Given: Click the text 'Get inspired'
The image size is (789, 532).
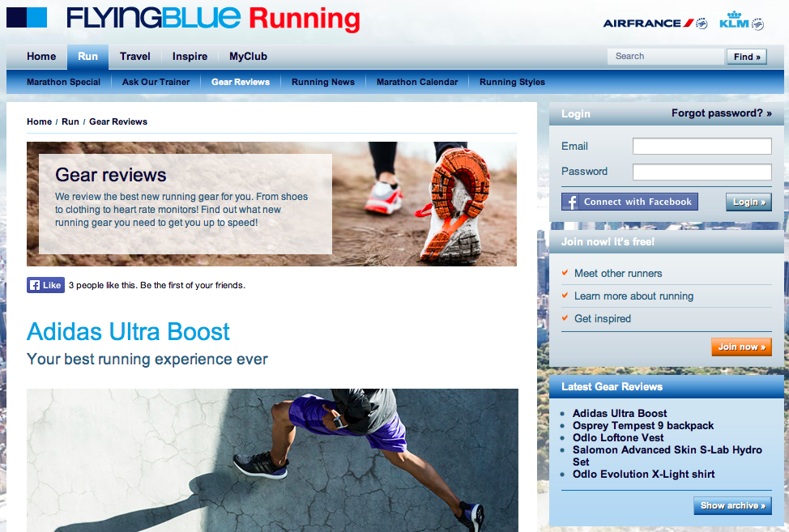Looking at the screenshot, I should (603, 319).
